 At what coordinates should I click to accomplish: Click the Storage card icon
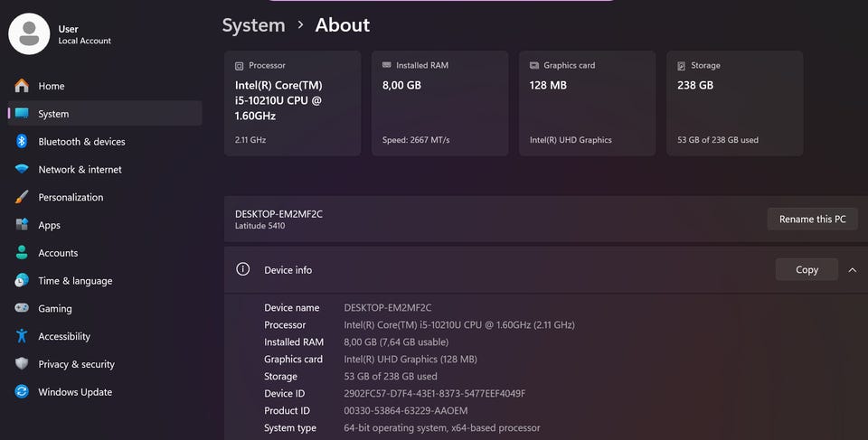pos(682,66)
